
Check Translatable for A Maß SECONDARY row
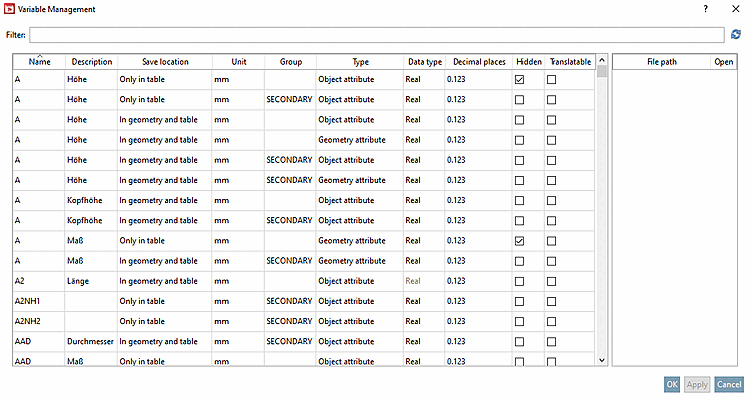click(551, 261)
